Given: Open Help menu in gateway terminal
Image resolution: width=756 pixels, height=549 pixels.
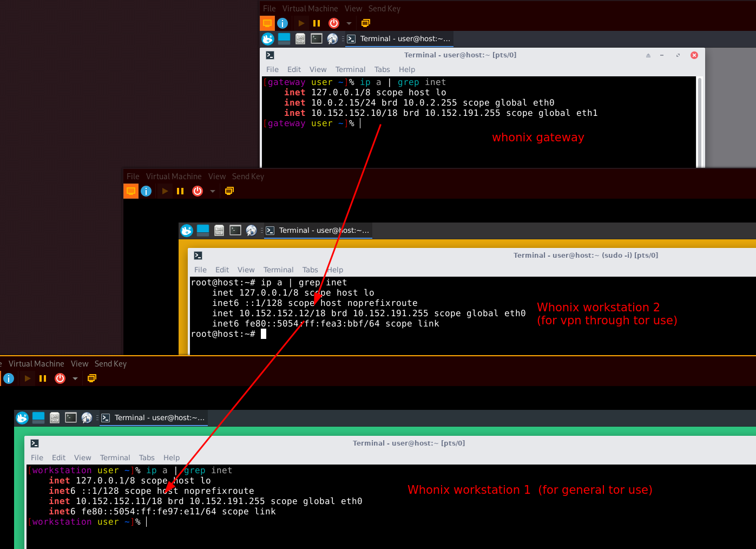Looking at the screenshot, I should [x=407, y=69].
